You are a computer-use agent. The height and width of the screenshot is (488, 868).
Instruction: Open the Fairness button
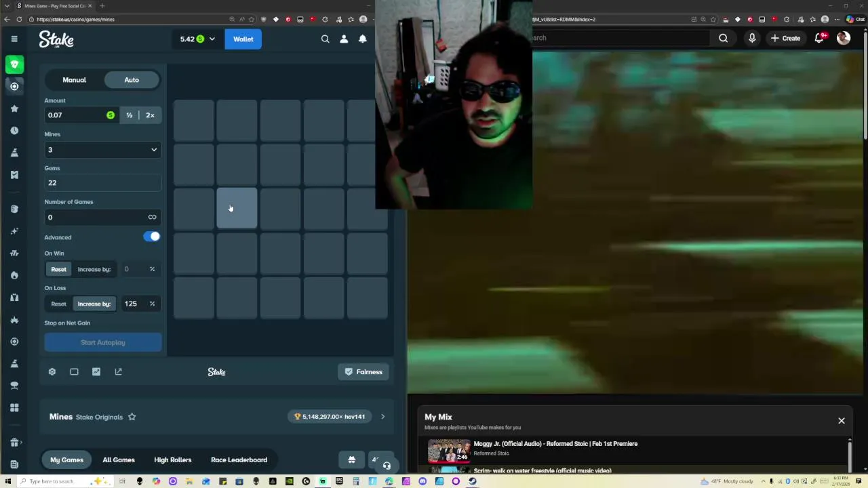(x=364, y=371)
